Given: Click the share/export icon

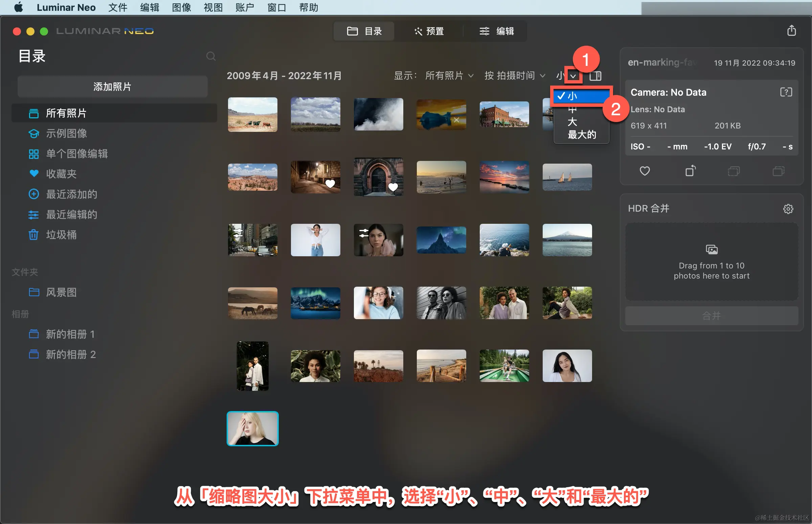Looking at the screenshot, I should click(791, 31).
